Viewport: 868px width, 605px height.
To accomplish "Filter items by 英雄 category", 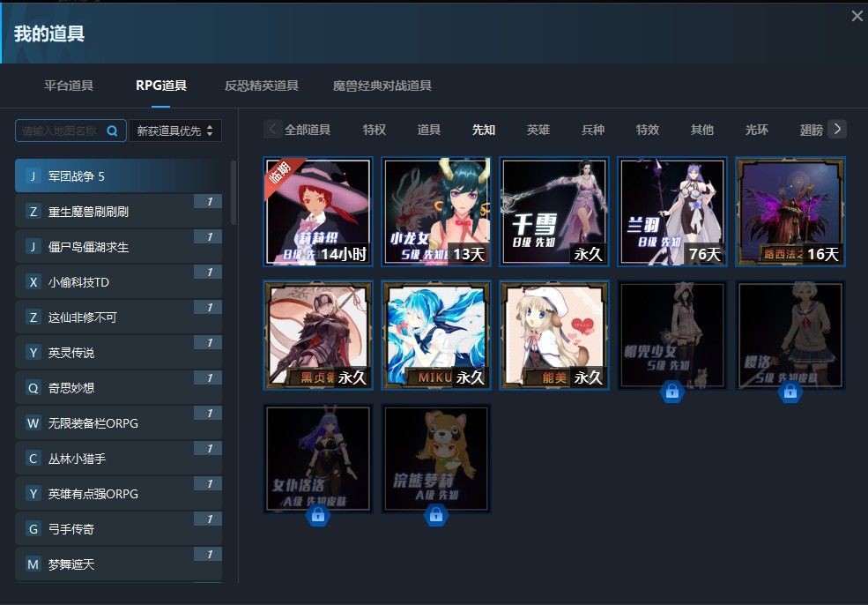I will point(538,130).
